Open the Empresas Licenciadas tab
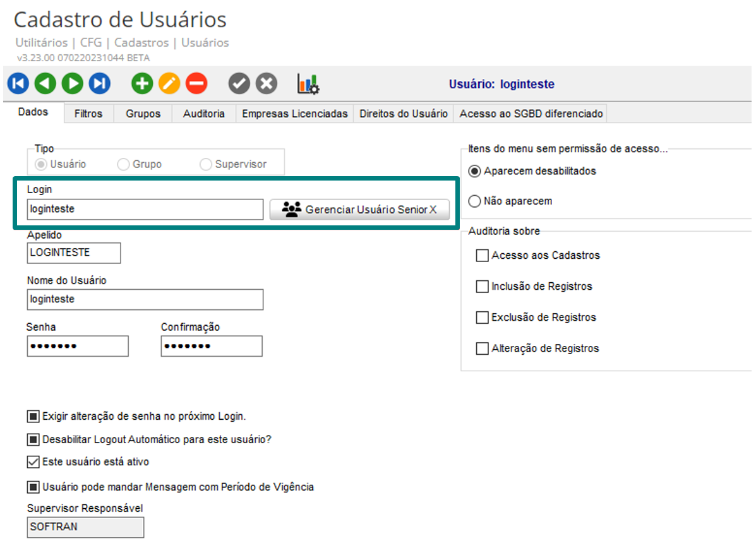The width and height of the screenshot is (756, 553). click(x=294, y=114)
